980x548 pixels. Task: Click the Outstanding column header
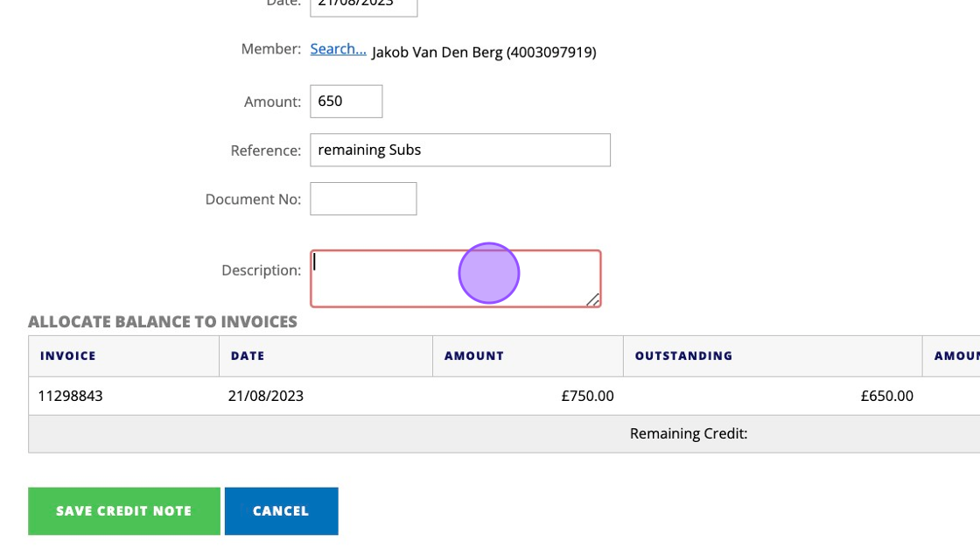pos(683,355)
